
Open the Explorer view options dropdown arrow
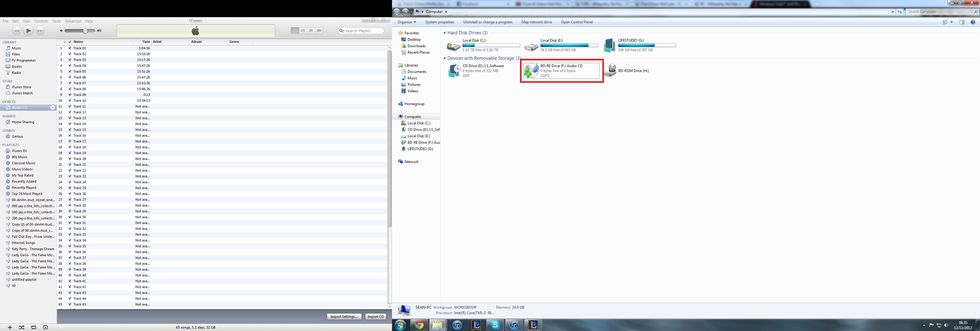pyautogui.click(x=952, y=22)
